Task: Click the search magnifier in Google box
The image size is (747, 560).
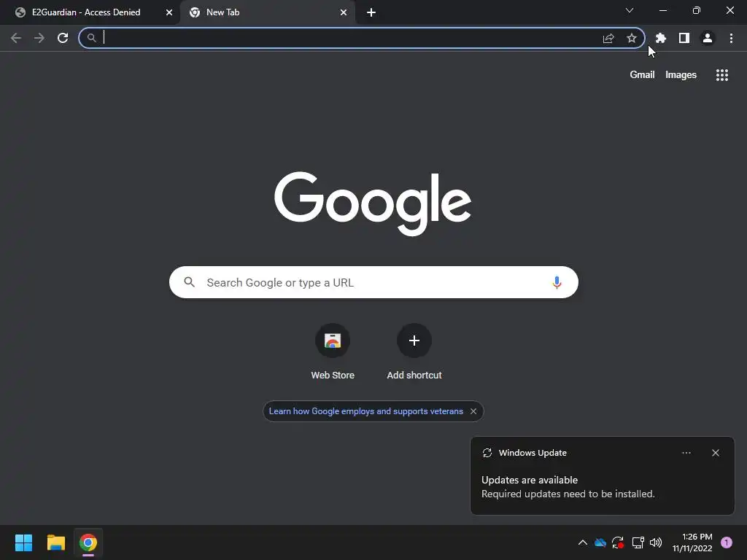Action: [x=190, y=282]
